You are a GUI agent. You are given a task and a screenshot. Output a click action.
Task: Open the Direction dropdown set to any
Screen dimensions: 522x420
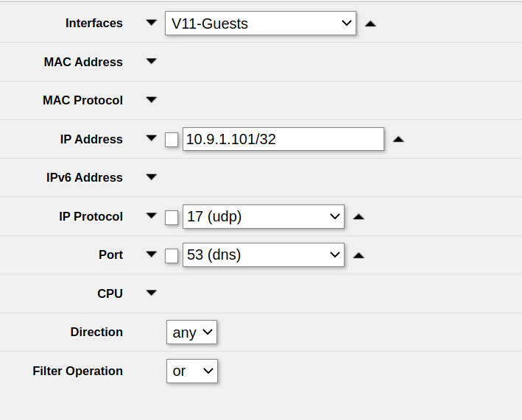click(x=191, y=332)
